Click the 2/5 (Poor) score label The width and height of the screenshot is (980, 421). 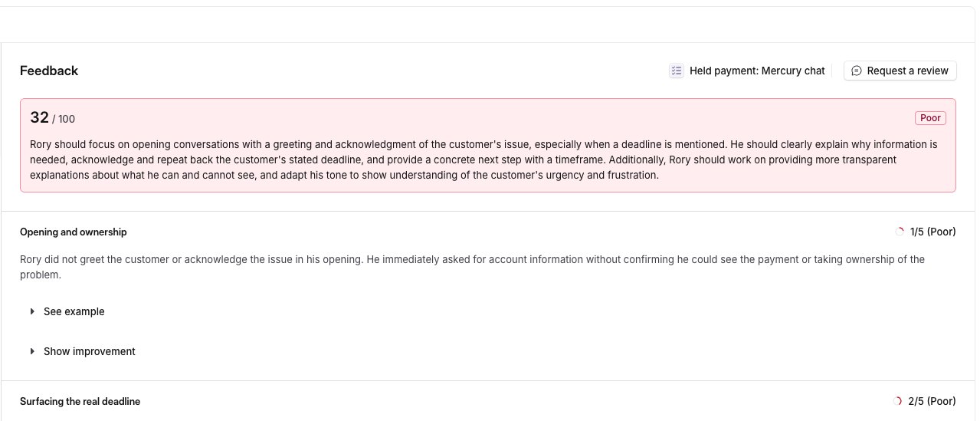coord(932,401)
